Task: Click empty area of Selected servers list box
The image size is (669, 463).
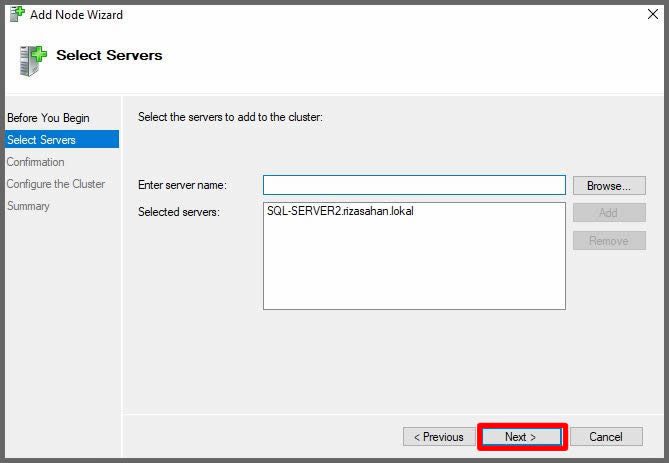Action: point(414,270)
